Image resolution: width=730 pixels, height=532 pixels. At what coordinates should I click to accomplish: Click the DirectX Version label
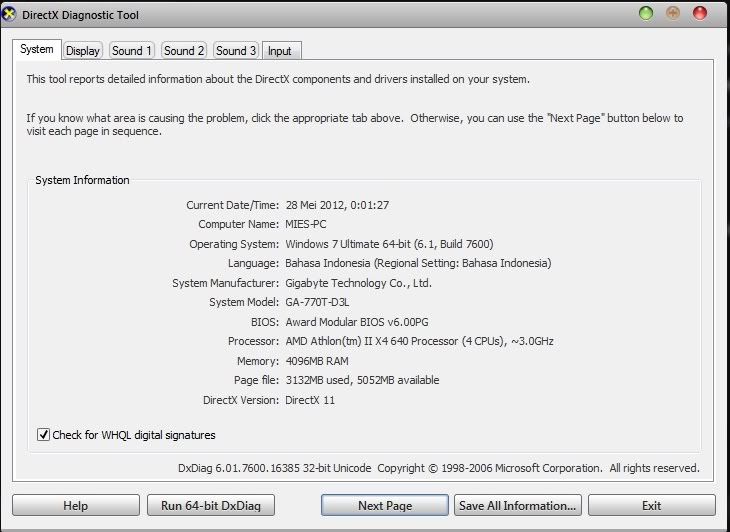pyautogui.click(x=241, y=400)
